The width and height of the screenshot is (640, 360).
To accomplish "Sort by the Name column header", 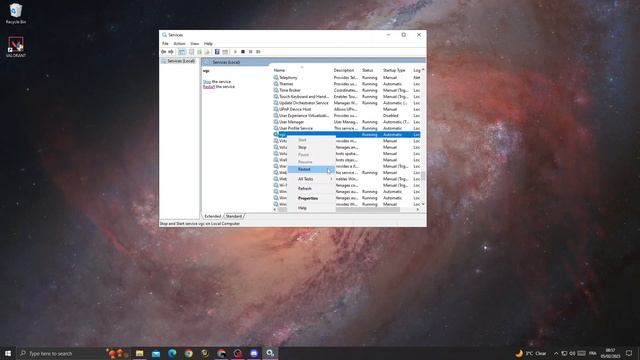I will [302, 70].
